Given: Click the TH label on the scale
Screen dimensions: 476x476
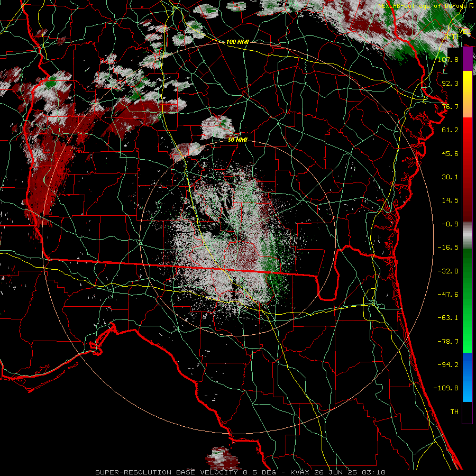Looking at the screenshot, I should [x=454, y=412].
